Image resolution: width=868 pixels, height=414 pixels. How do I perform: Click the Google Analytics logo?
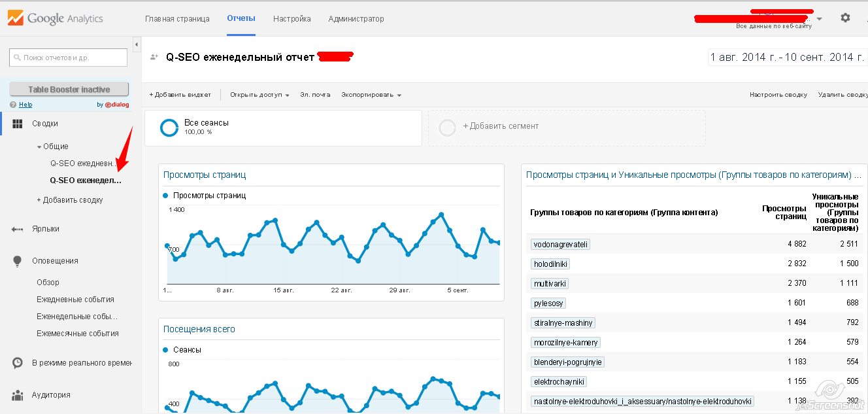pyautogui.click(x=56, y=18)
